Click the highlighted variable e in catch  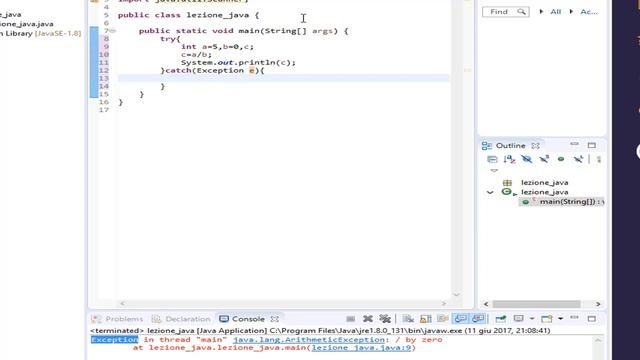point(251,71)
